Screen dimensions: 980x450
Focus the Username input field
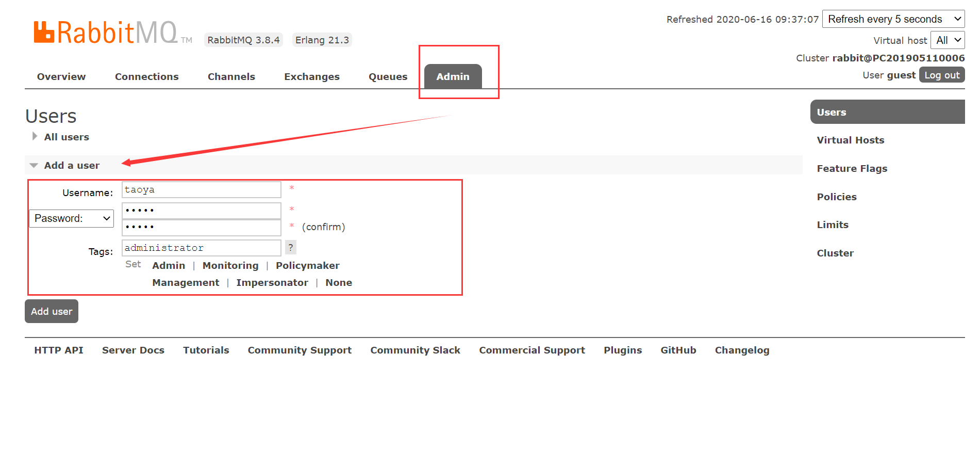(x=202, y=189)
